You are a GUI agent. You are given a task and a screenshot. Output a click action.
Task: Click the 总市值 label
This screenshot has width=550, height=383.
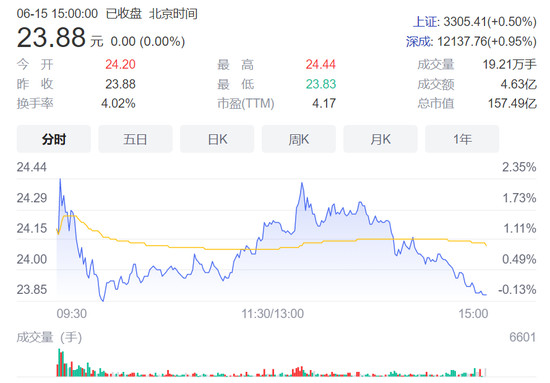click(x=436, y=103)
